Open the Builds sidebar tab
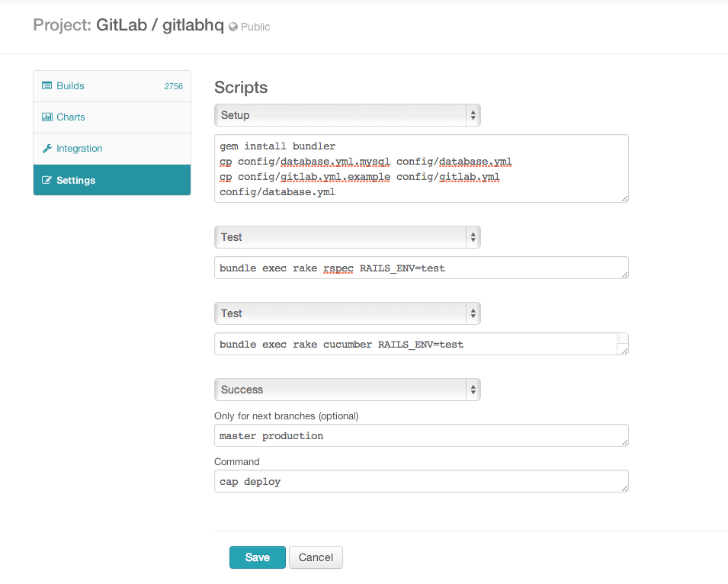The height and width of the screenshot is (584, 728). (112, 86)
